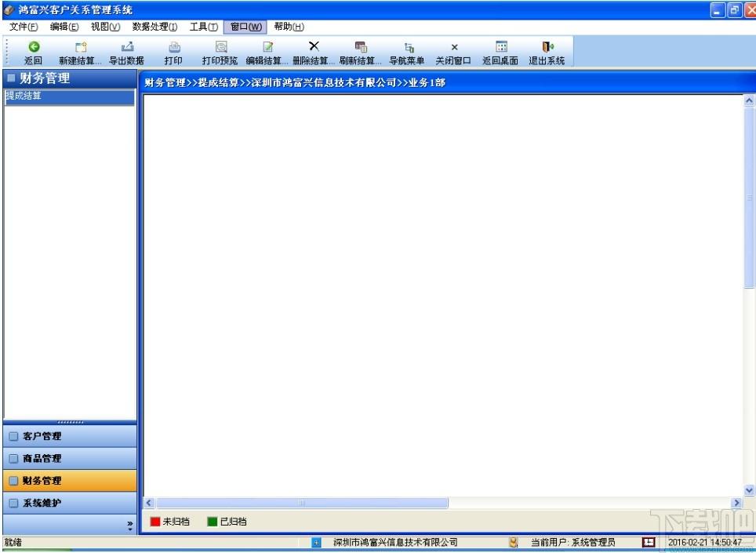Expand the sidebar overflow chevron at bottom
Image resolution: width=756 pixels, height=553 pixels.
130,524
